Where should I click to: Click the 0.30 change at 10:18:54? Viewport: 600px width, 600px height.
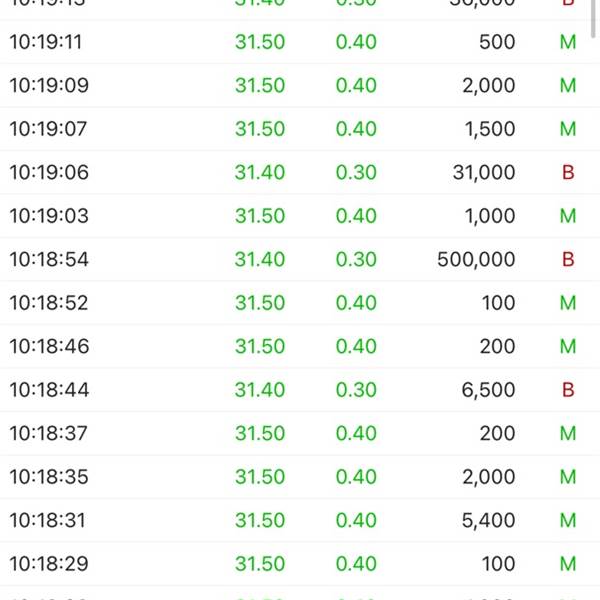click(x=356, y=259)
